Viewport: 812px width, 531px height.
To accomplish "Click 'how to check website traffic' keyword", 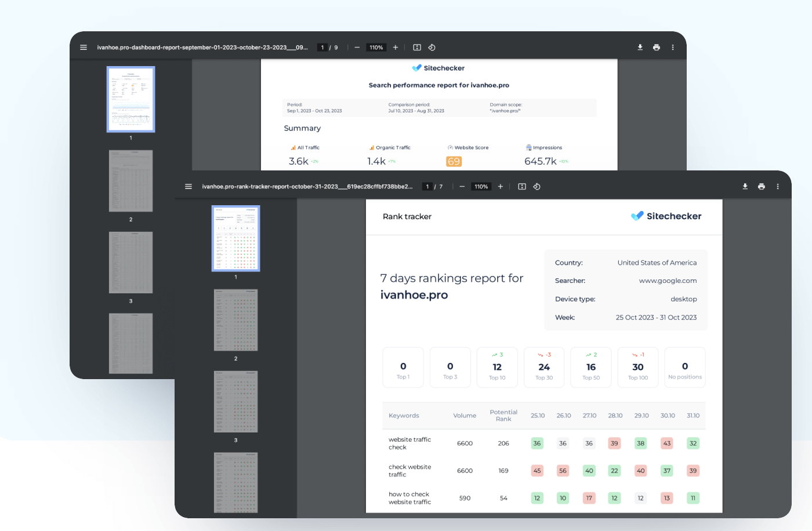I will tap(410, 498).
